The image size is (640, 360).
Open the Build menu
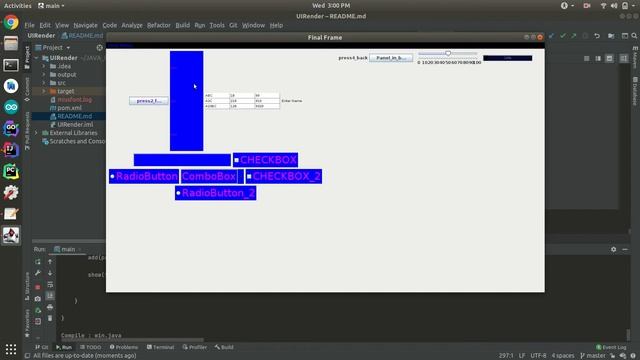[182, 25]
